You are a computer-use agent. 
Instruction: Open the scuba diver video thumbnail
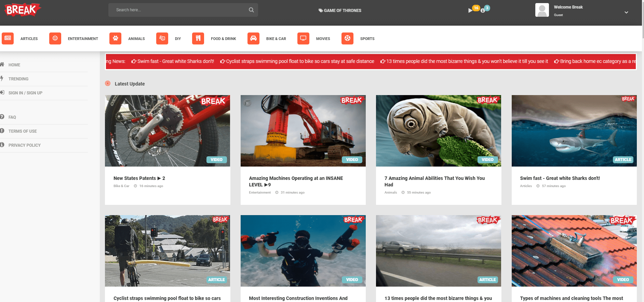click(x=303, y=251)
